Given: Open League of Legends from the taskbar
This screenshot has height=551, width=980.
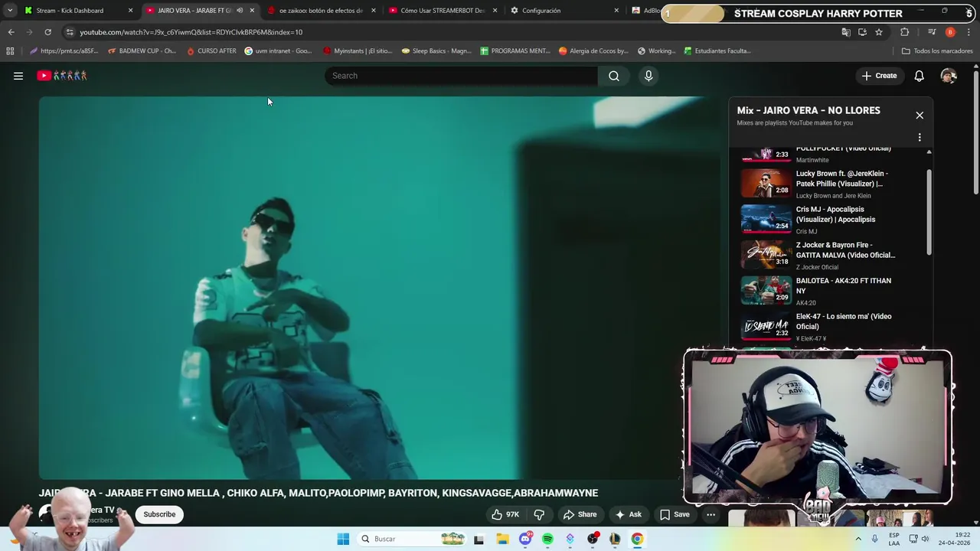Looking at the screenshot, I should tap(615, 539).
